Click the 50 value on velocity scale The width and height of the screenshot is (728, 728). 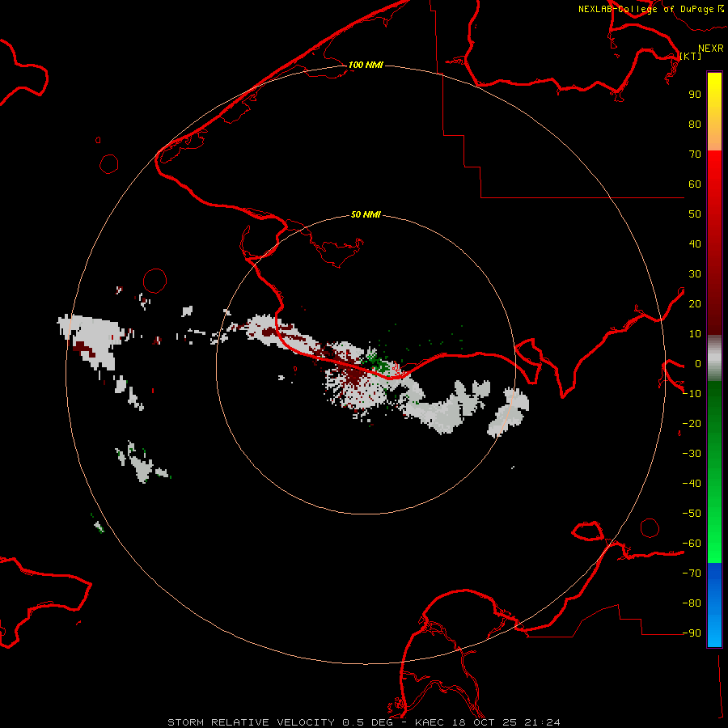tap(695, 214)
